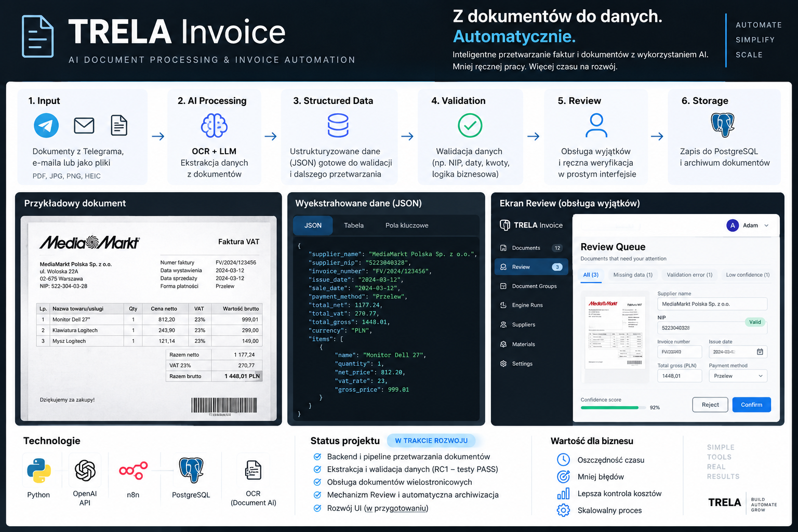Image resolution: width=798 pixels, height=532 pixels.
Task: Click the PostgreSQL elephant in the Storage step
Action: pos(723,125)
